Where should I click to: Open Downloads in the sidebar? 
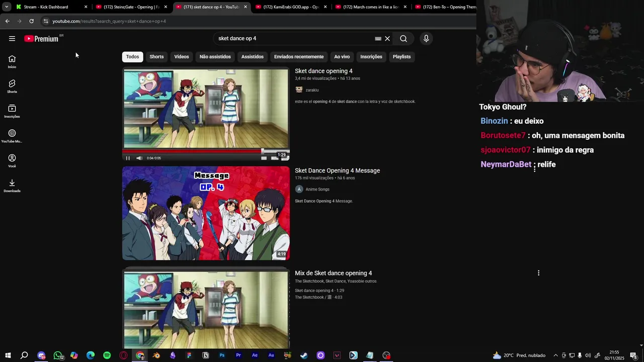pyautogui.click(x=12, y=186)
